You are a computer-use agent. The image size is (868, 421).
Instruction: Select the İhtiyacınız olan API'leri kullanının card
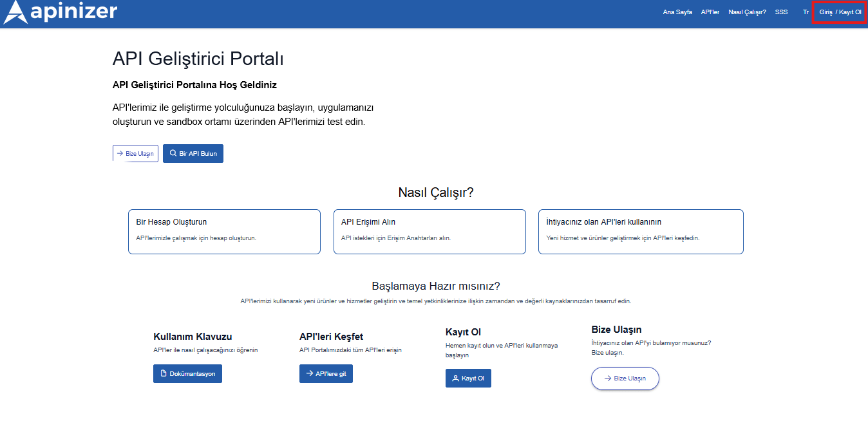point(641,232)
